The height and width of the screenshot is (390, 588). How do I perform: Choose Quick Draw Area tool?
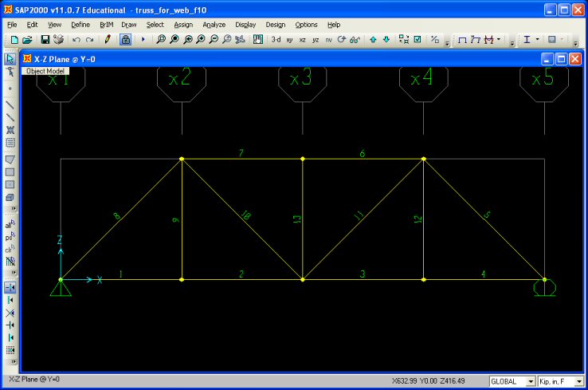click(x=10, y=185)
